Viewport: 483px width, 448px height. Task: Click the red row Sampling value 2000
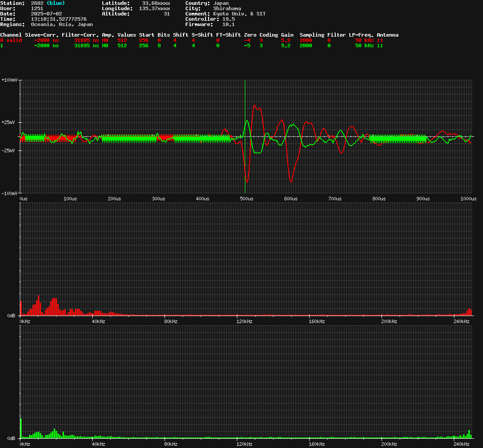(306, 40)
